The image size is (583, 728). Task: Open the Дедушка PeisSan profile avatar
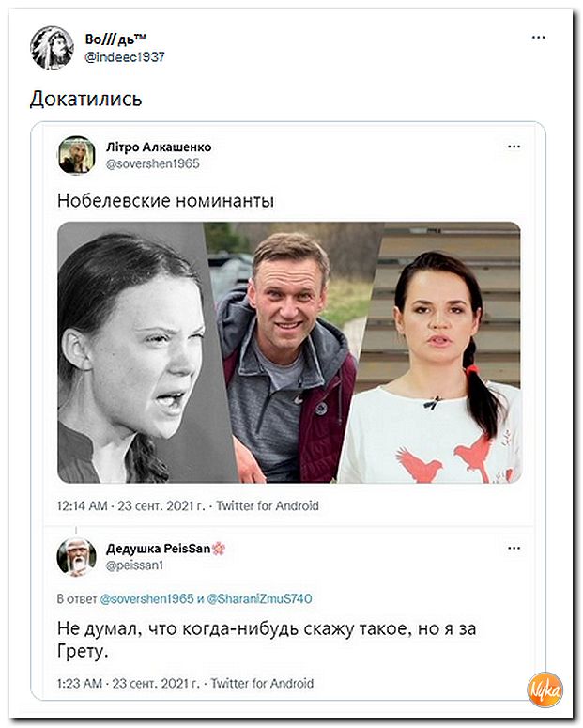[77, 557]
